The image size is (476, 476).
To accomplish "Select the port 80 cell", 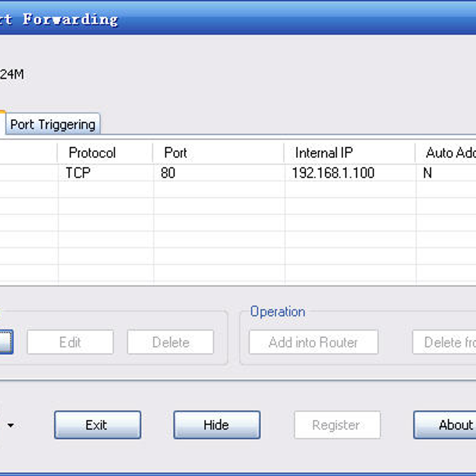I will tap(168, 173).
